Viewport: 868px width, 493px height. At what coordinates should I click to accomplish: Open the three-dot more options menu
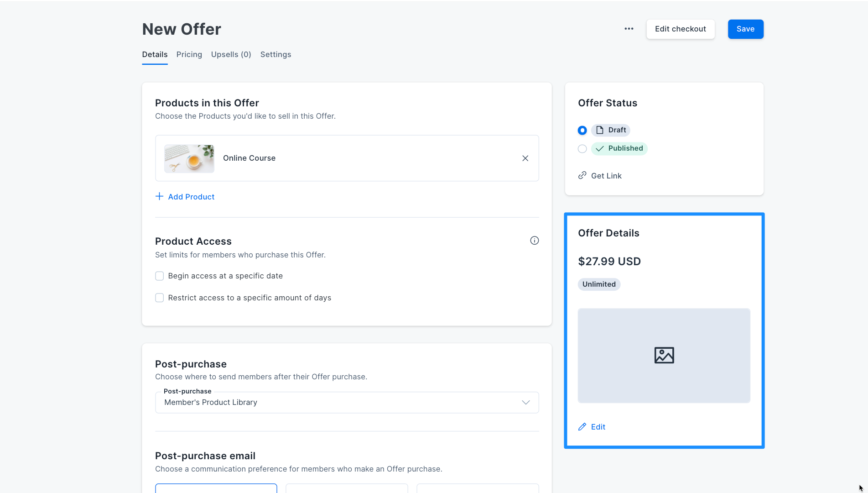629,29
